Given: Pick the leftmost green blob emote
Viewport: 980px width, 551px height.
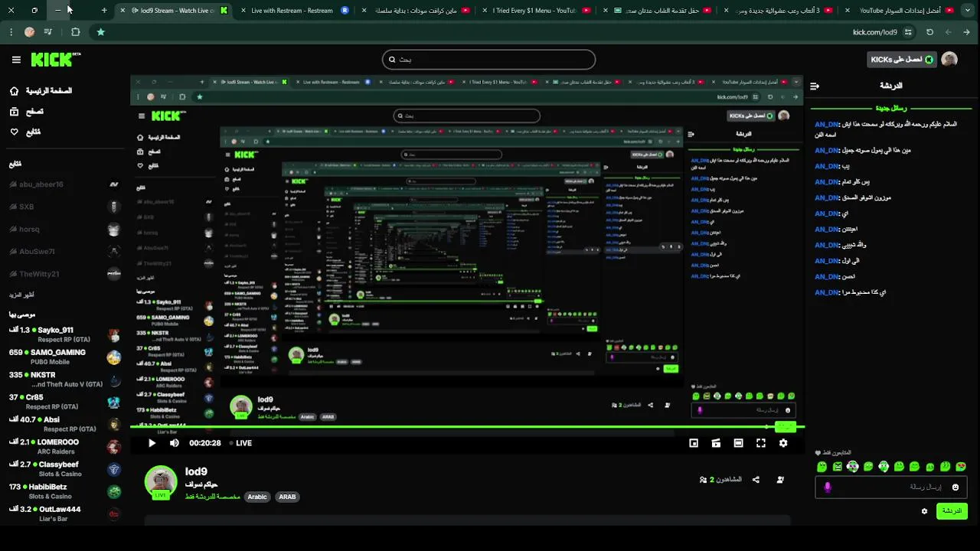Looking at the screenshot, I should click(x=822, y=467).
